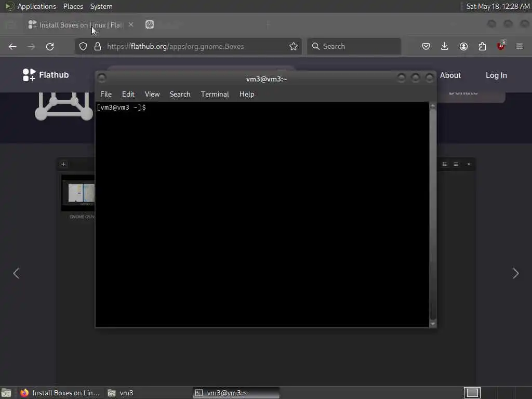Select the vm3@vm3:~ terminal taskbar entry
The image size is (532, 399).
[236, 393]
